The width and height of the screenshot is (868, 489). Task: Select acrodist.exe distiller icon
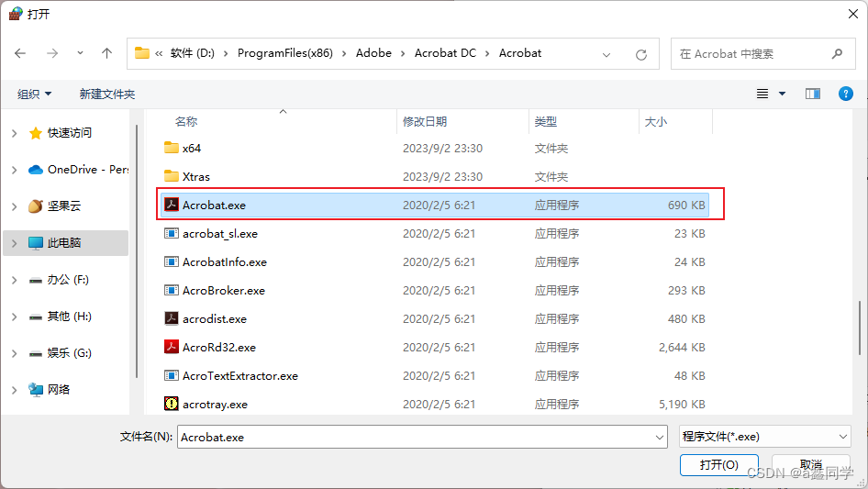pos(171,318)
